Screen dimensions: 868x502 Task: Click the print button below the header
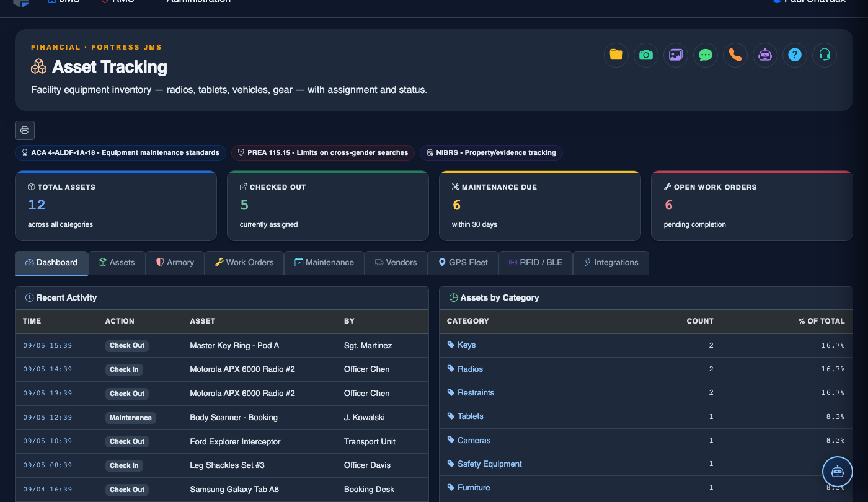point(25,130)
